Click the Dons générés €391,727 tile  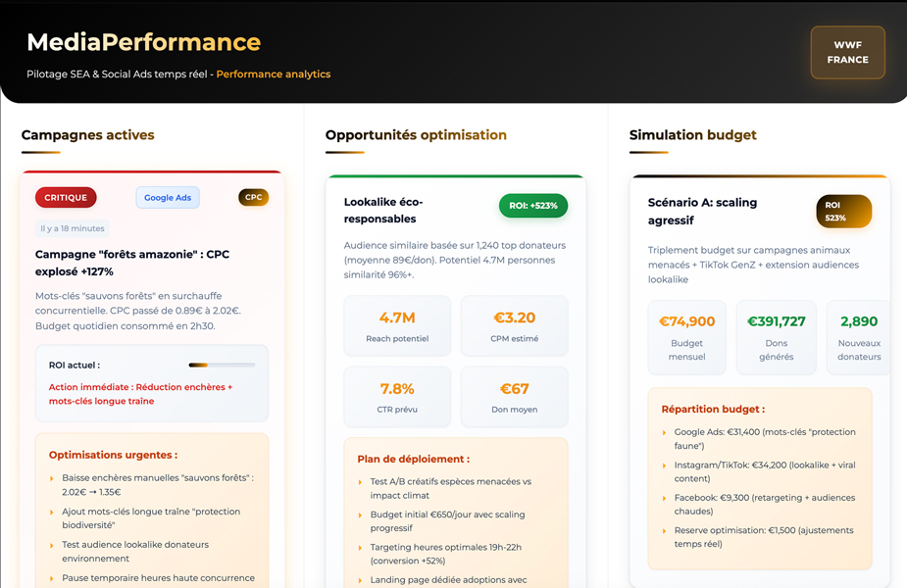(x=776, y=337)
